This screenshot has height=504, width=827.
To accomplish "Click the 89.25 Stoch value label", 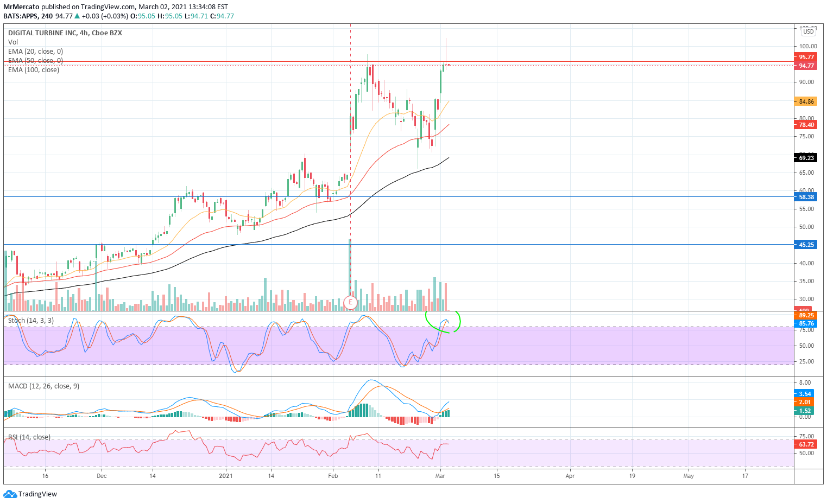I will coord(806,315).
